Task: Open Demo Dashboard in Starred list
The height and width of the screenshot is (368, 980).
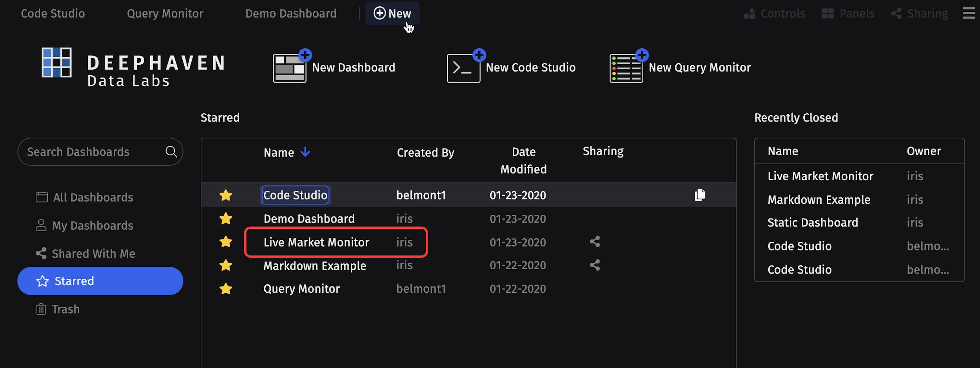Action: point(309,219)
